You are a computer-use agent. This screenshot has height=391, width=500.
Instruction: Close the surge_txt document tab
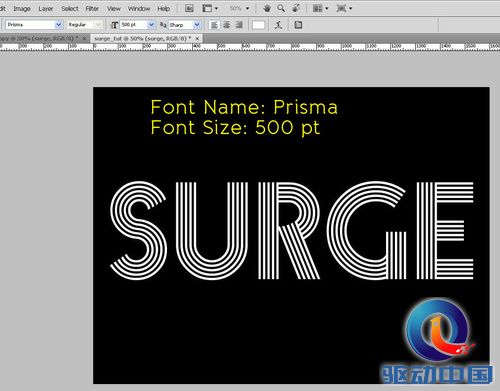[197, 39]
